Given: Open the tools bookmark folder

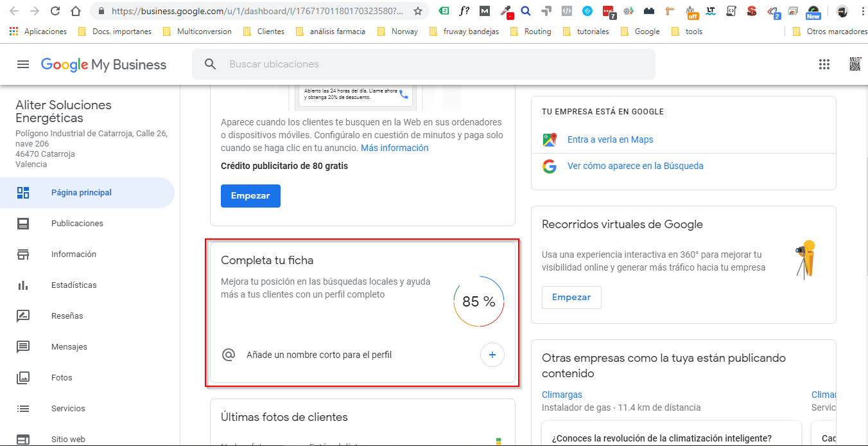Looking at the screenshot, I should pos(687,31).
